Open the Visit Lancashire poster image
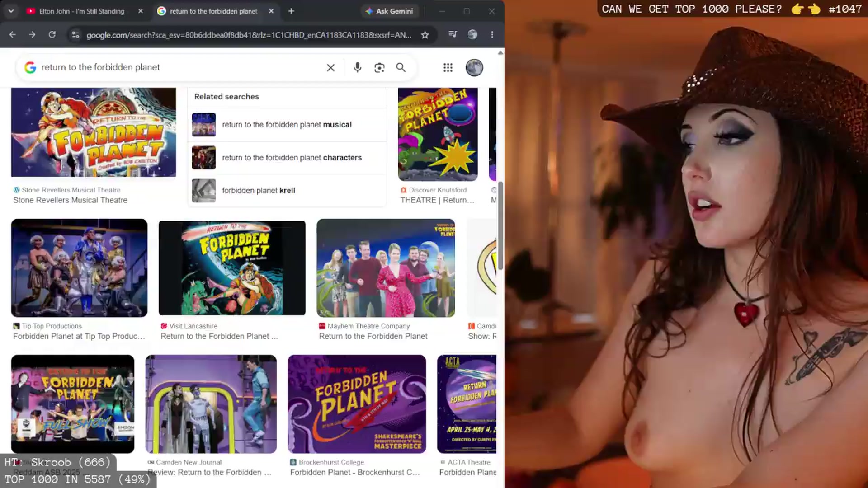Viewport: 868px width, 488px height. (232, 268)
